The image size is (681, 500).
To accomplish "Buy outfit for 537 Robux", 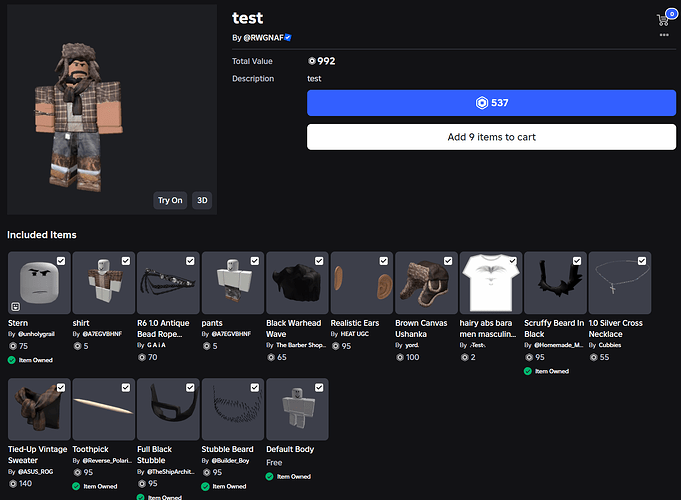I will point(491,103).
